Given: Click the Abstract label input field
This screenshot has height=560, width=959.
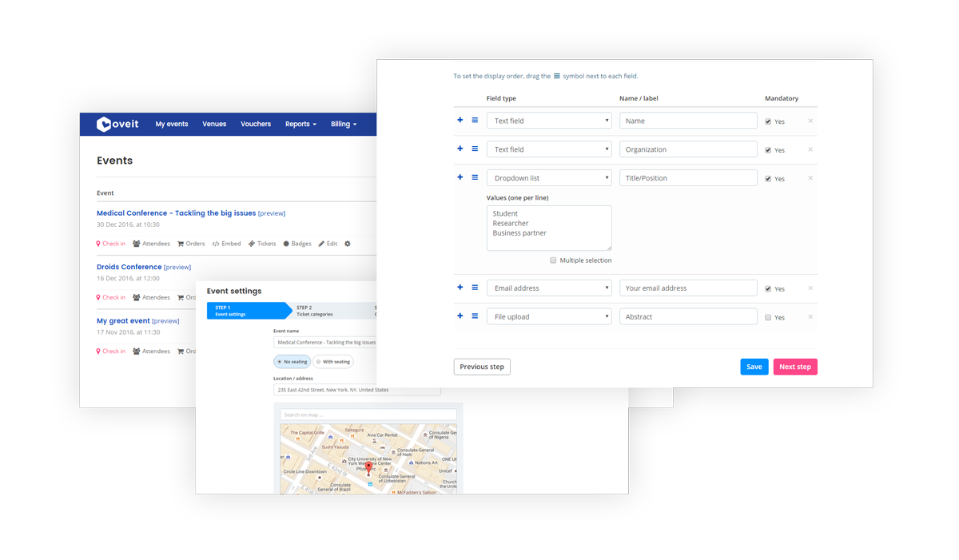Looking at the screenshot, I should (688, 316).
